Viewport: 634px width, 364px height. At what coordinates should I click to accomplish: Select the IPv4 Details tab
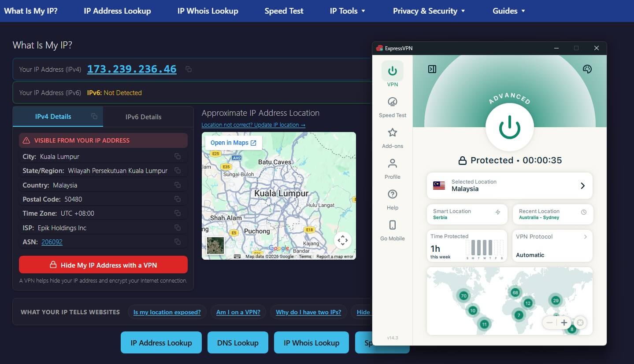[58, 117]
